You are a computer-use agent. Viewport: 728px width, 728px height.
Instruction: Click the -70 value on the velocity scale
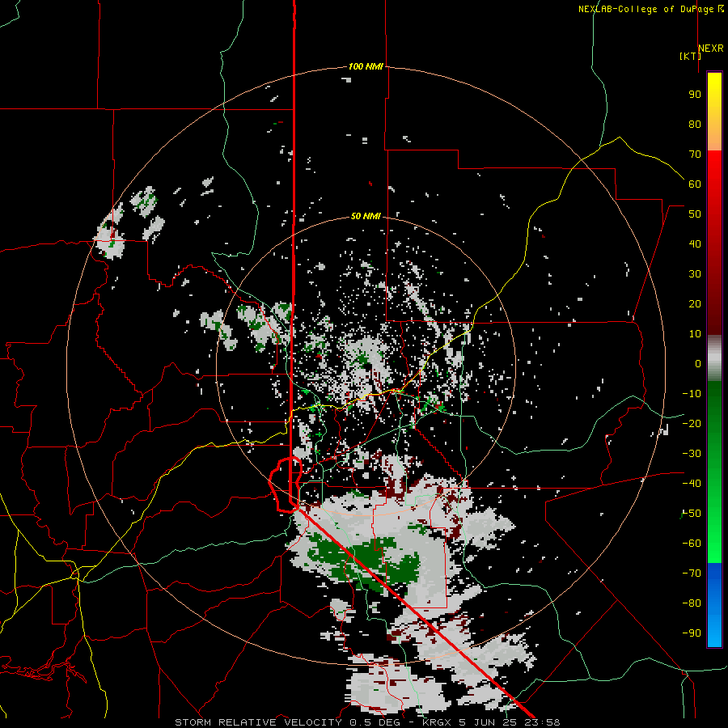[692, 574]
